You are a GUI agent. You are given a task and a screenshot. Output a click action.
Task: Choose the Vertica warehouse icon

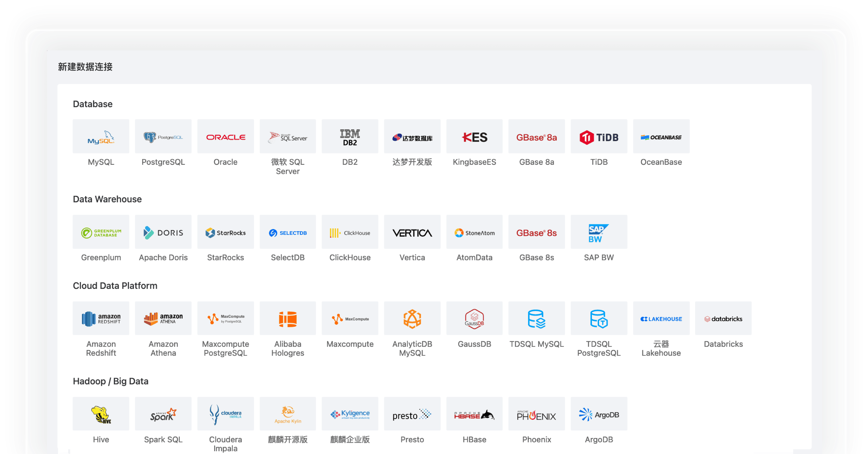[412, 232]
